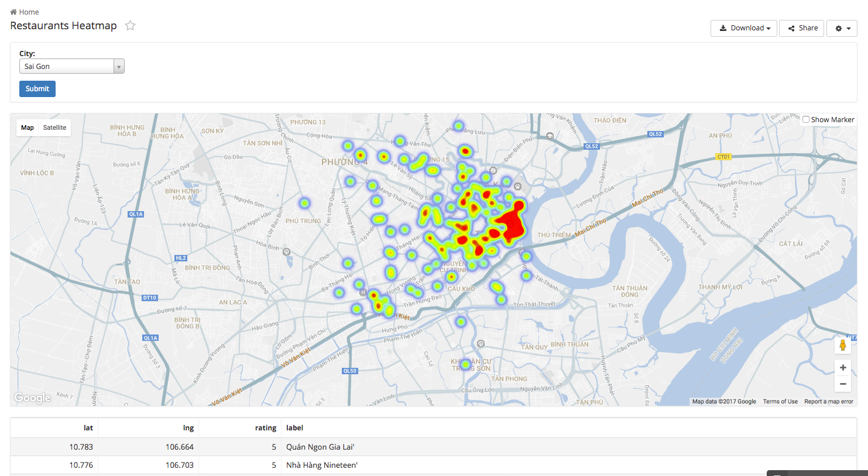Open settings via the gear icon
868x476 pixels.
838,28
